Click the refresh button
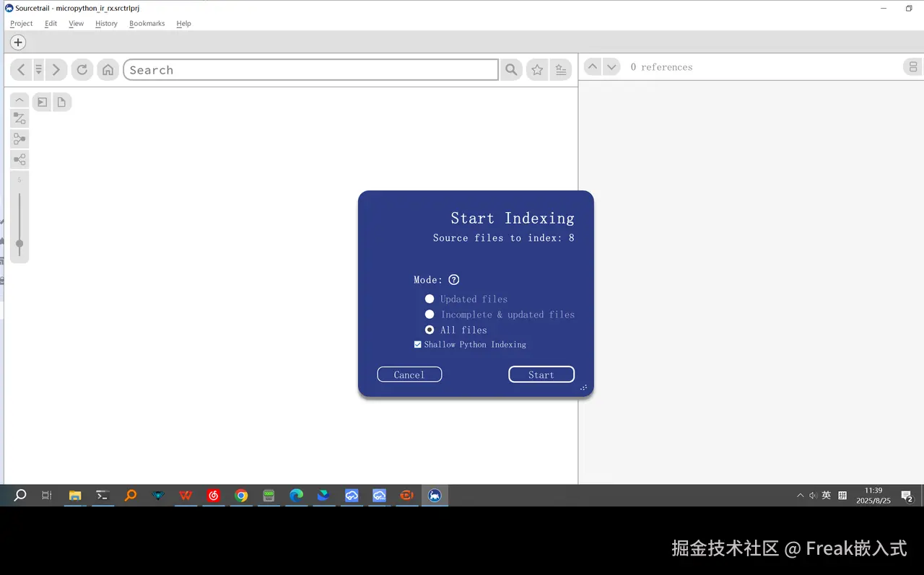 [x=82, y=70]
